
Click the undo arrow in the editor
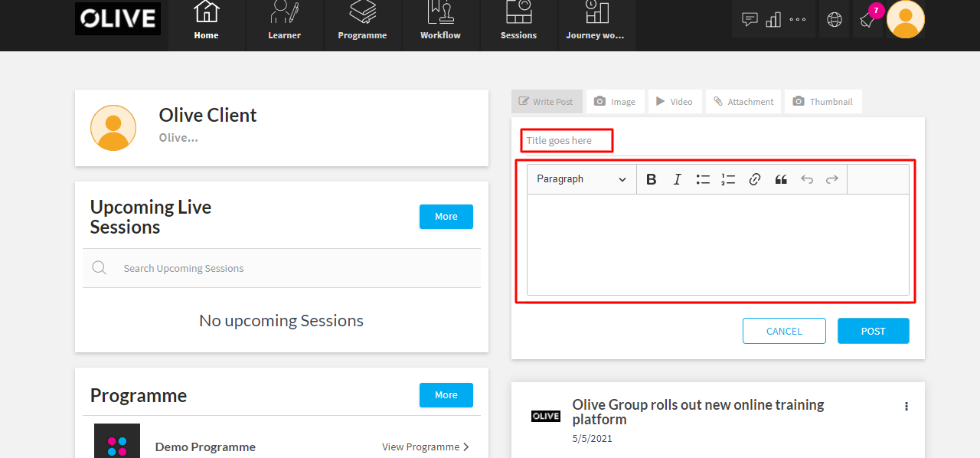[x=806, y=178]
